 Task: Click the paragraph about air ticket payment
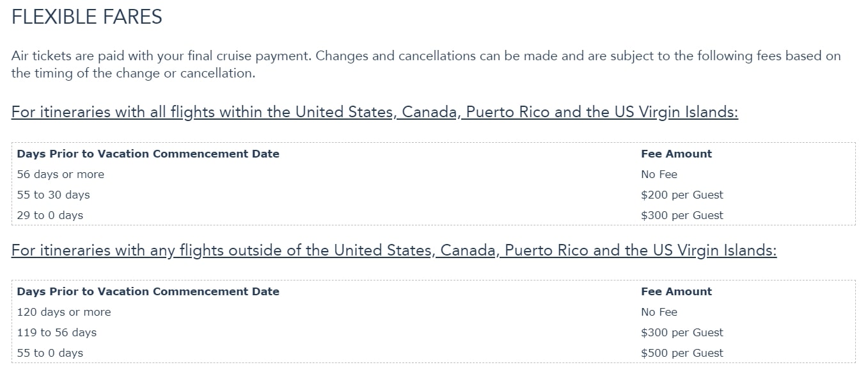click(426, 64)
